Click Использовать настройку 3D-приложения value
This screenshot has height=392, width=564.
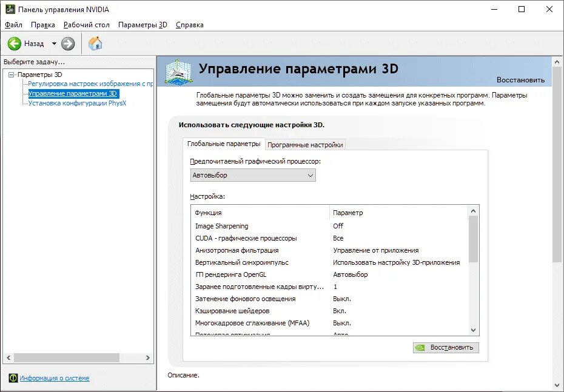click(x=397, y=262)
